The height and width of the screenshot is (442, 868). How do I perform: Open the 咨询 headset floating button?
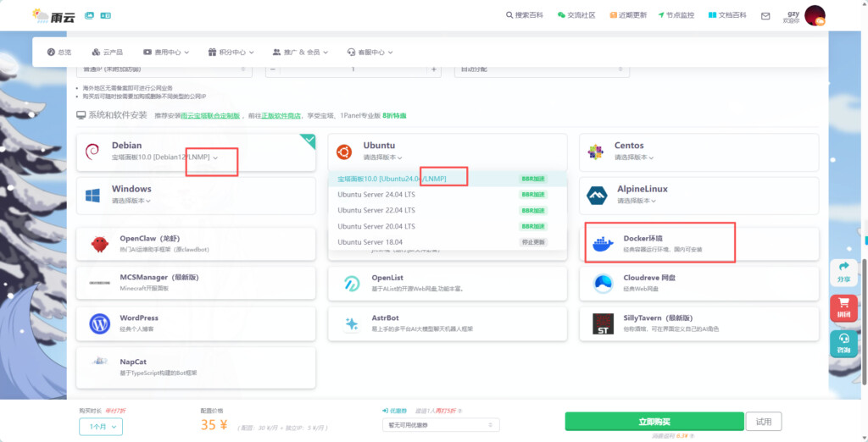click(843, 344)
